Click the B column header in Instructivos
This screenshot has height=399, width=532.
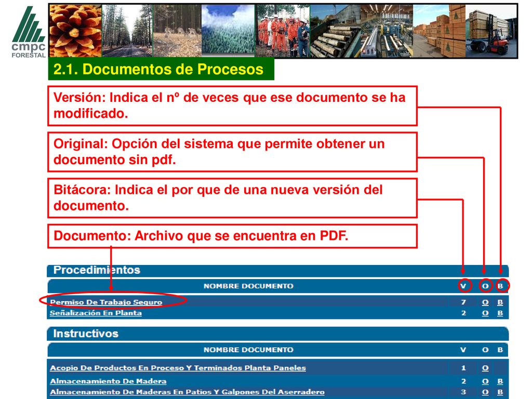tap(500, 350)
